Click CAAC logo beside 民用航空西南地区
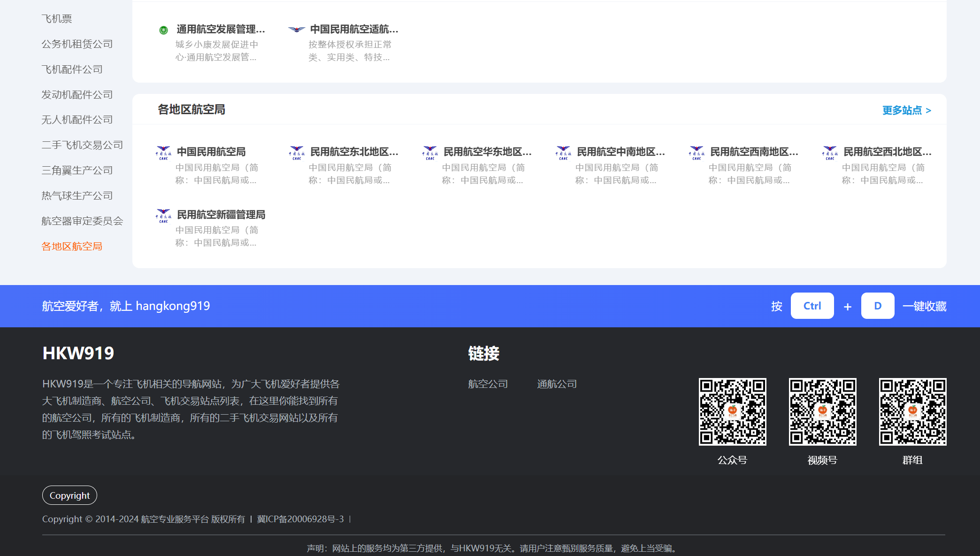The width and height of the screenshot is (980, 556). pyautogui.click(x=697, y=153)
